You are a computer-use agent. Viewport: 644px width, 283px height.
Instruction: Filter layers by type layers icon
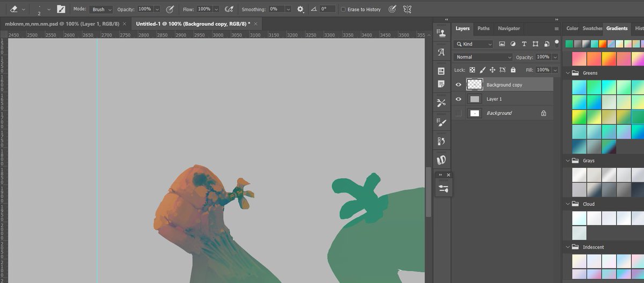(524, 44)
